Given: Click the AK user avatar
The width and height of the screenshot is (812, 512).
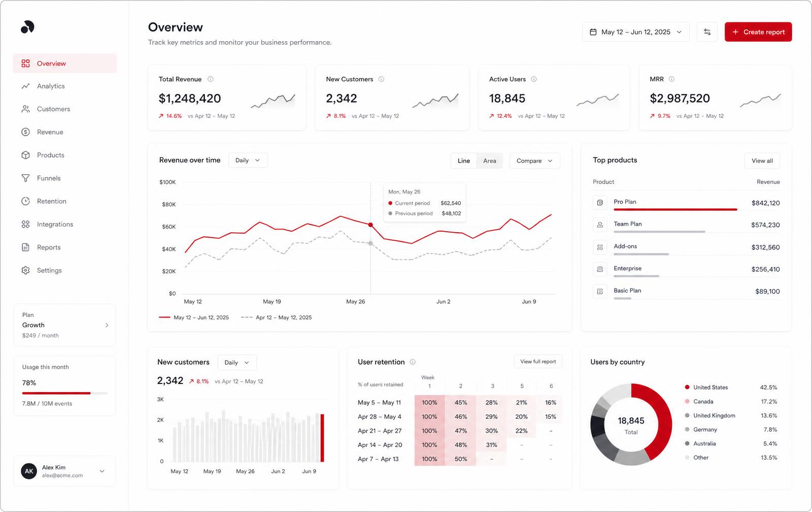Looking at the screenshot, I should 29,471.
